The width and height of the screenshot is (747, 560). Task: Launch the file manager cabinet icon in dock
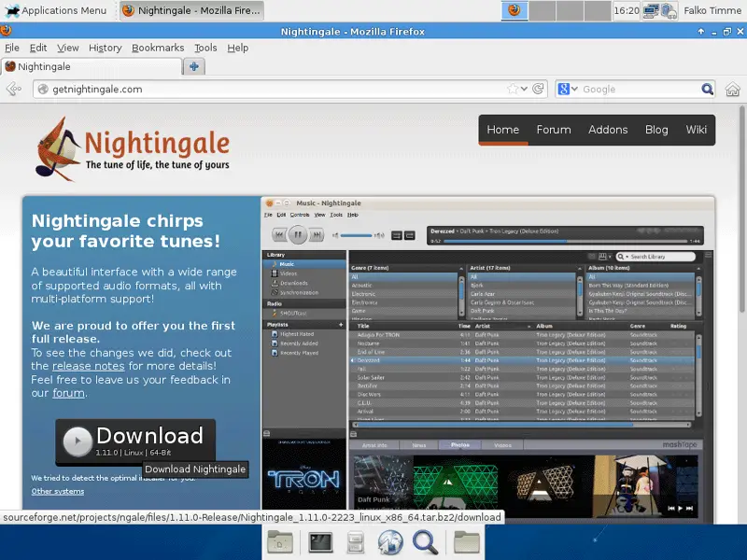356,542
